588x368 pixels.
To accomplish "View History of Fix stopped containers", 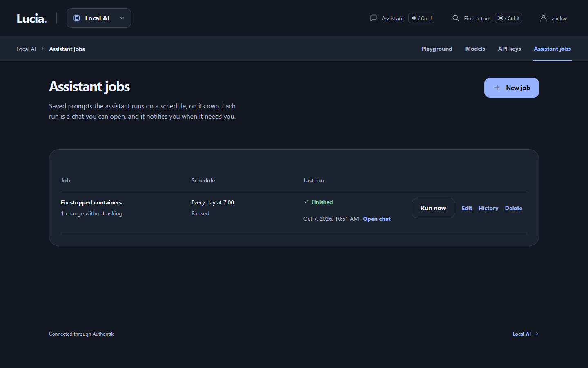I will pyautogui.click(x=488, y=208).
